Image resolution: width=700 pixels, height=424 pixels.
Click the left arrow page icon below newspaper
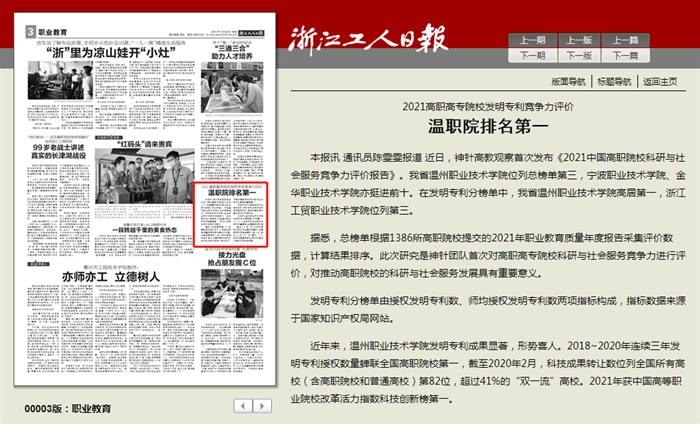coord(243,406)
